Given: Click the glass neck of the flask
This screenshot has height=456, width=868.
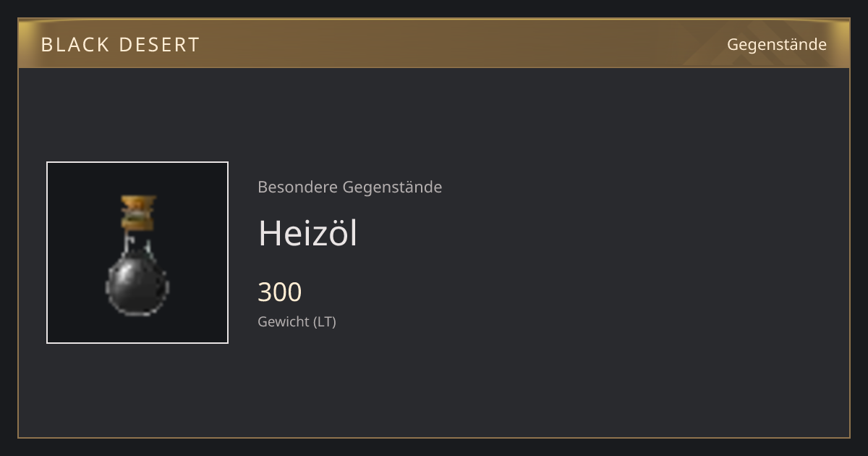Looking at the screenshot, I should (138, 242).
